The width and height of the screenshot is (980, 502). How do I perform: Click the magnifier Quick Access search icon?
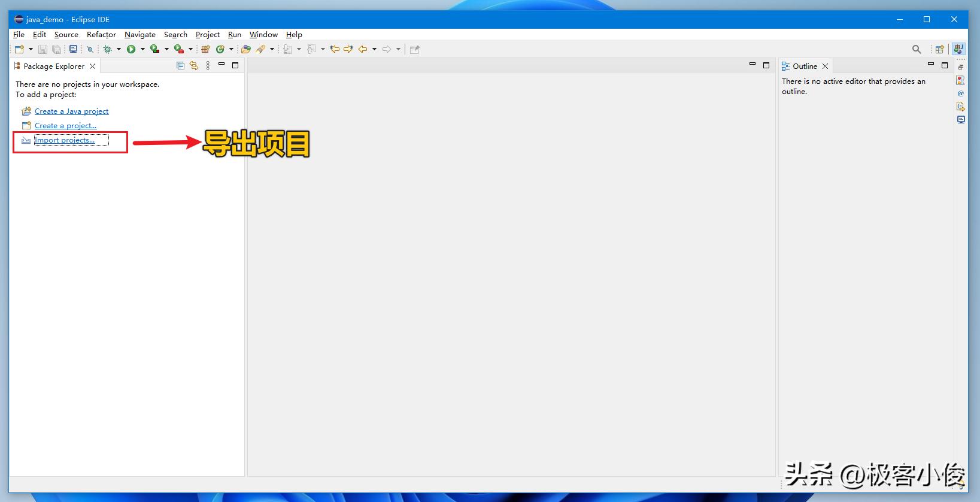pyautogui.click(x=917, y=49)
